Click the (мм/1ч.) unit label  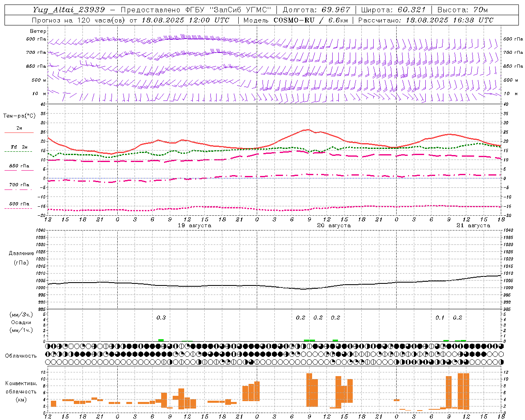coord(21,330)
